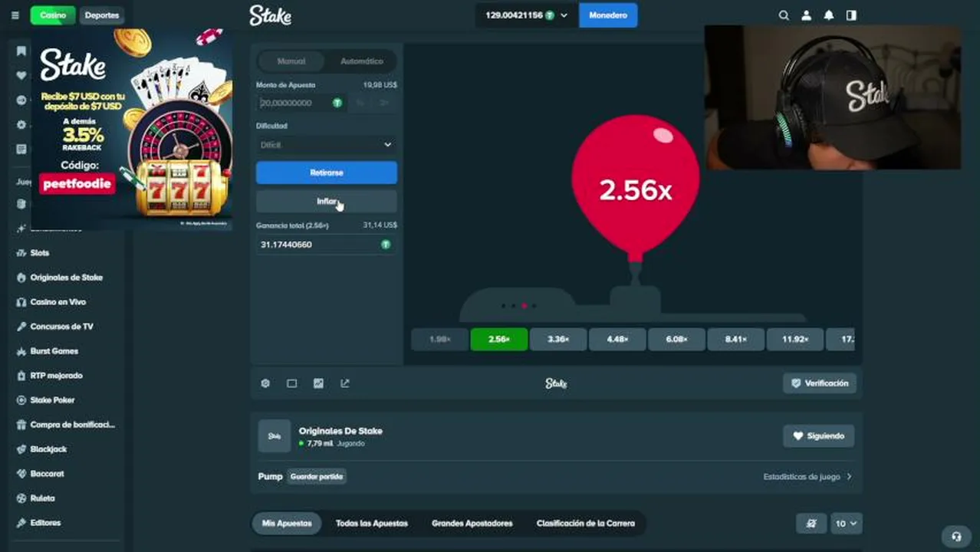Viewport: 980px width, 552px height.
Task: Click the Monto de Apuesta input
Action: pyautogui.click(x=302, y=103)
